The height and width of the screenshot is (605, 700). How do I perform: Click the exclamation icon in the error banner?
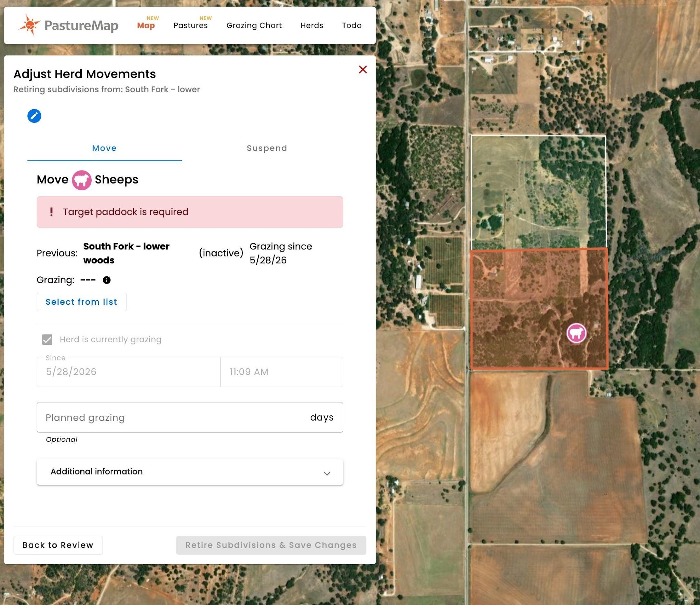[x=51, y=212]
